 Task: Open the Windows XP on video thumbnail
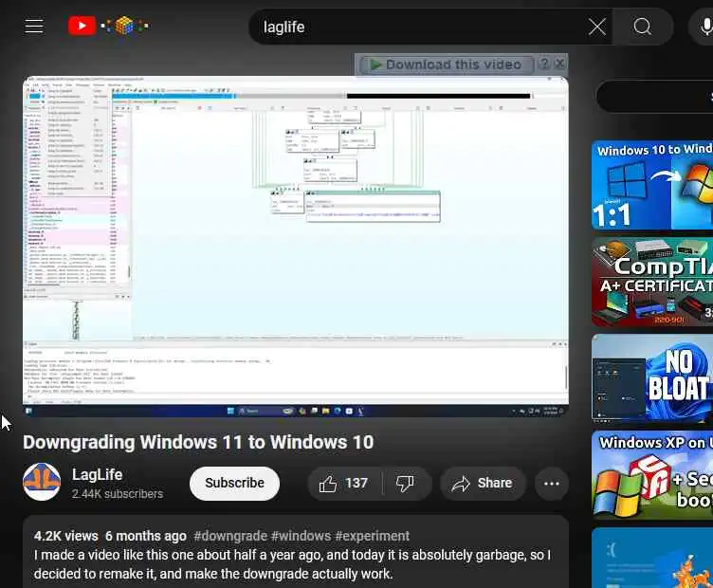coord(652,475)
